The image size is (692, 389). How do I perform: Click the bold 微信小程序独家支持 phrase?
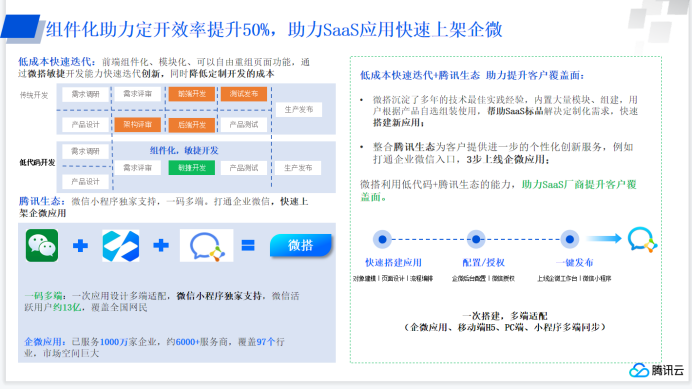pos(219,296)
